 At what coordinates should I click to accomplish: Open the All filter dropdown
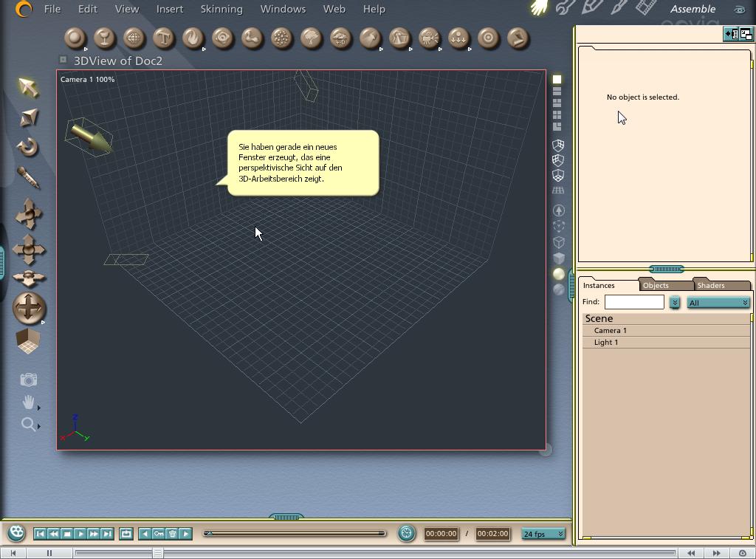[x=718, y=303]
